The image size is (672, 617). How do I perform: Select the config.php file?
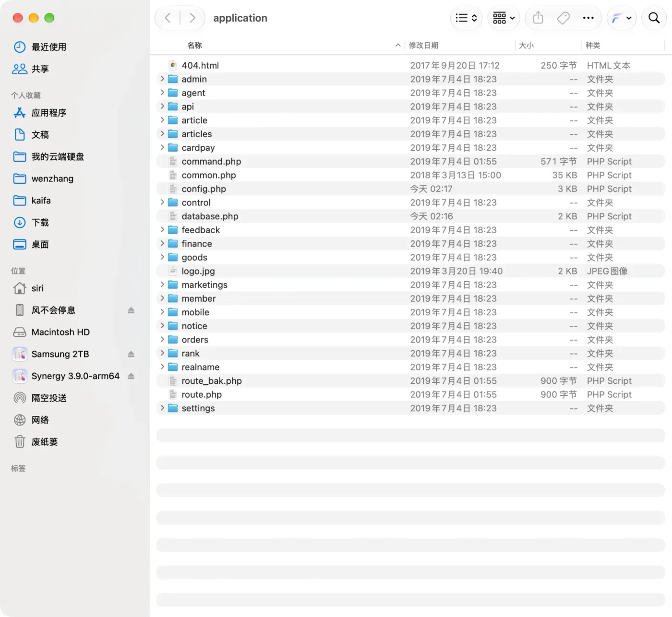(x=411, y=189)
